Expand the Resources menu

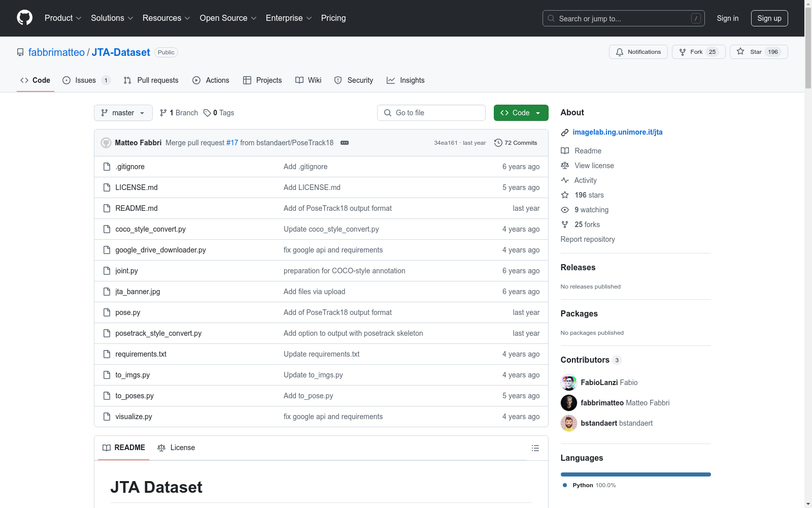click(166, 18)
